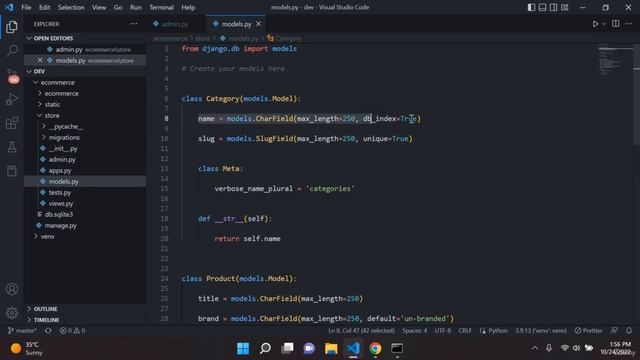The image size is (640, 360).
Task: Open Run and Debug view
Action: coord(12,99)
